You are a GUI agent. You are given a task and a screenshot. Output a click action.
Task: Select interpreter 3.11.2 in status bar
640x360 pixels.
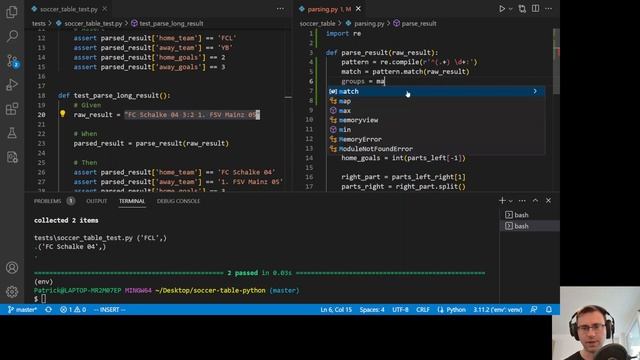pos(498,309)
